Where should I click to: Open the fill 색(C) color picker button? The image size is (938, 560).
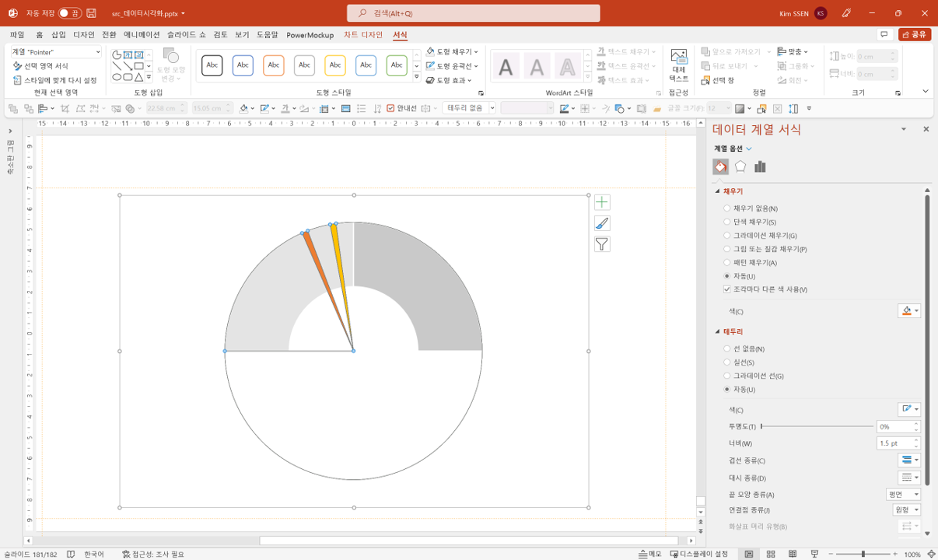click(909, 311)
